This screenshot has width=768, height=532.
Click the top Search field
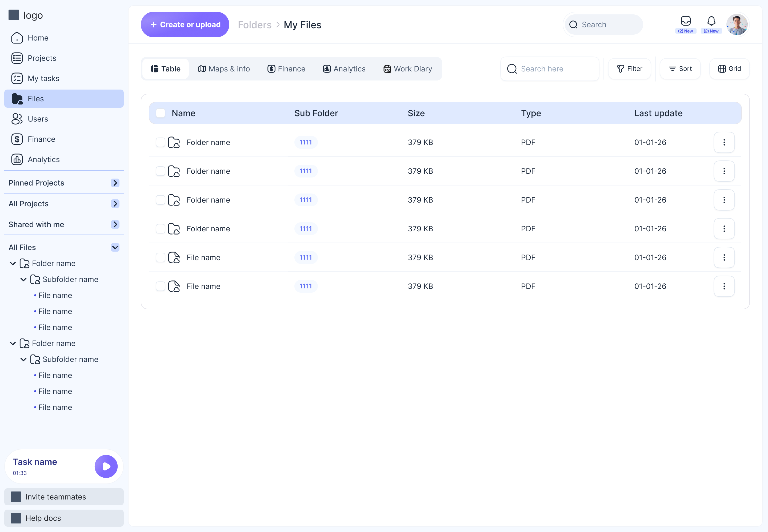coord(603,25)
